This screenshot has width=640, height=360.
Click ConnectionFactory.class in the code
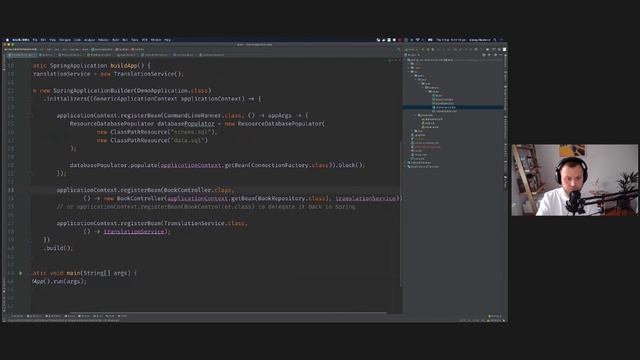point(290,165)
